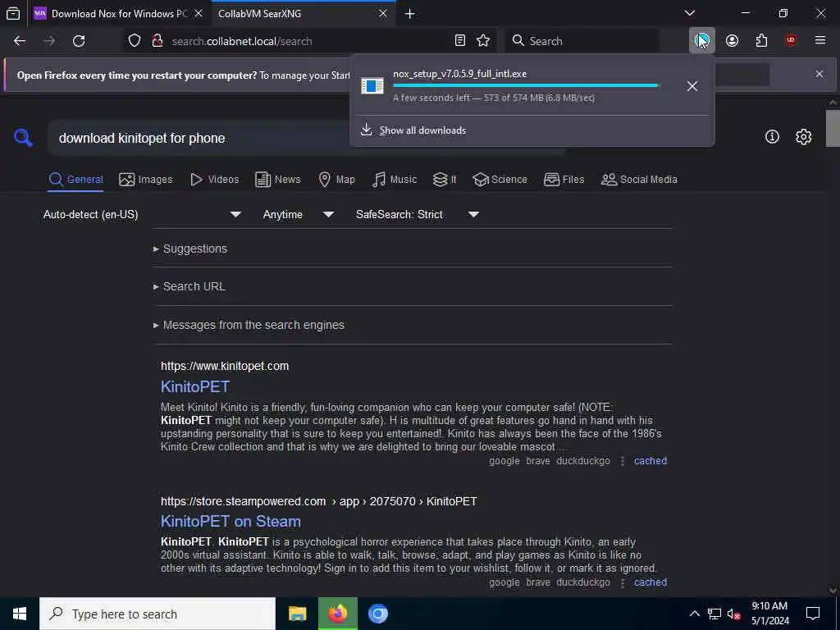Screen dimensions: 840x630
Task: Select the CollabVM SearXNG tab
Action: click(x=304, y=13)
